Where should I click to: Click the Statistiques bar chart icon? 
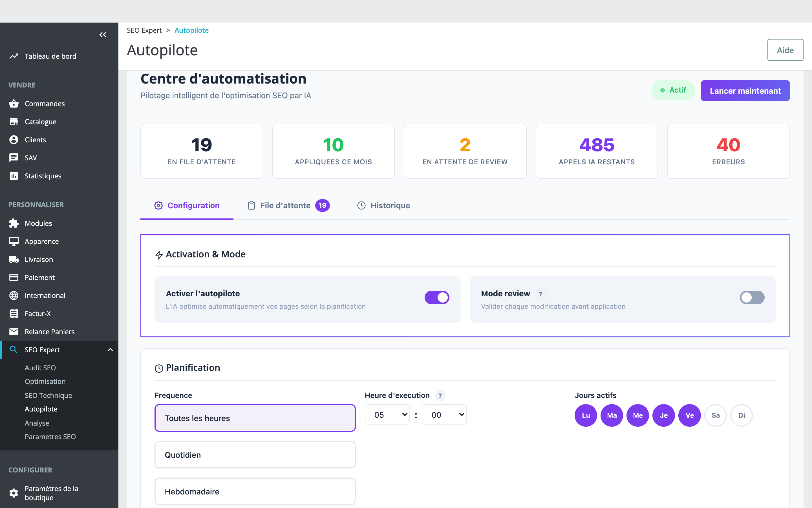click(x=14, y=176)
